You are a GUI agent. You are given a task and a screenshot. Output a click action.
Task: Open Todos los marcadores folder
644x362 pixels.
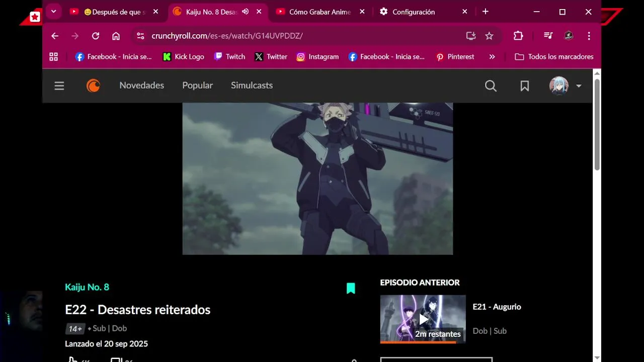coord(554,57)
